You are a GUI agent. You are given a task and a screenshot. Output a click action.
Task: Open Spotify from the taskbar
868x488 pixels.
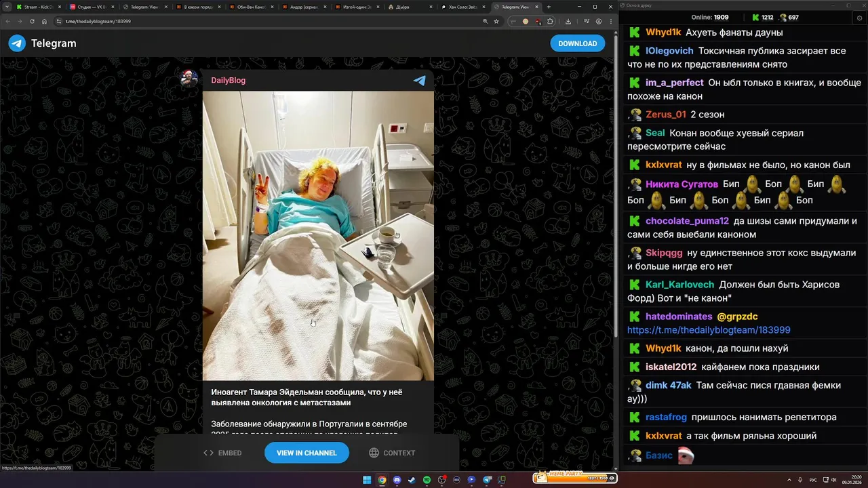(x=427, y=480)
